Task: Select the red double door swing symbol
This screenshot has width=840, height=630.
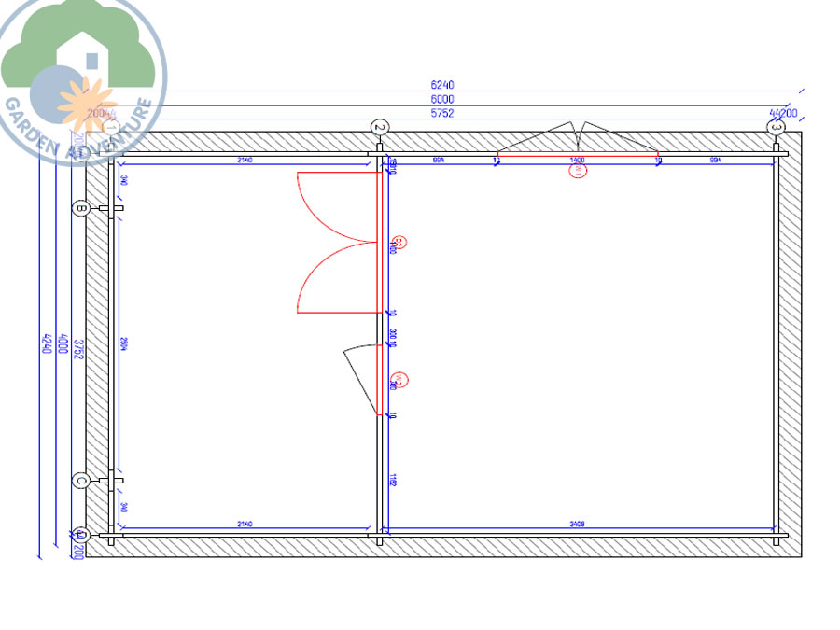Action: tap(336, 243)
